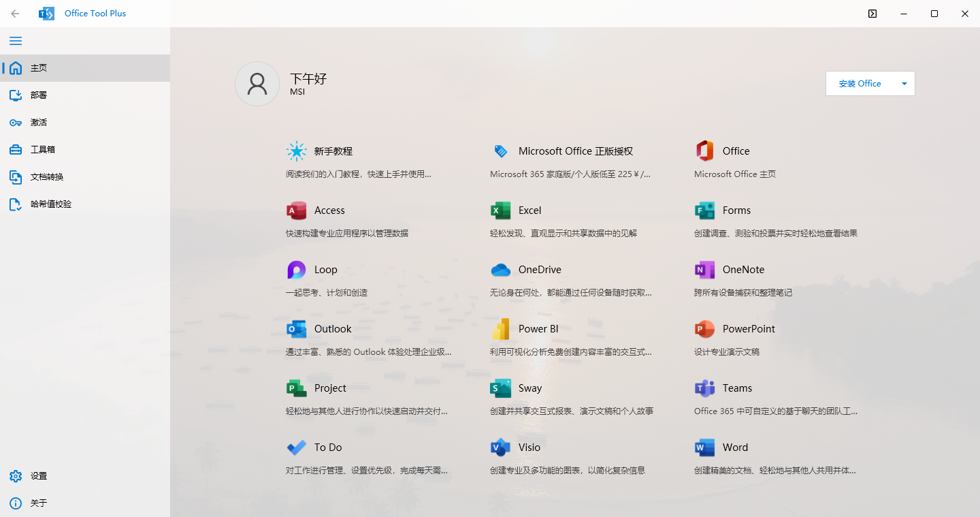
Task: Click the MSI username text
Action: coord(297,92)
